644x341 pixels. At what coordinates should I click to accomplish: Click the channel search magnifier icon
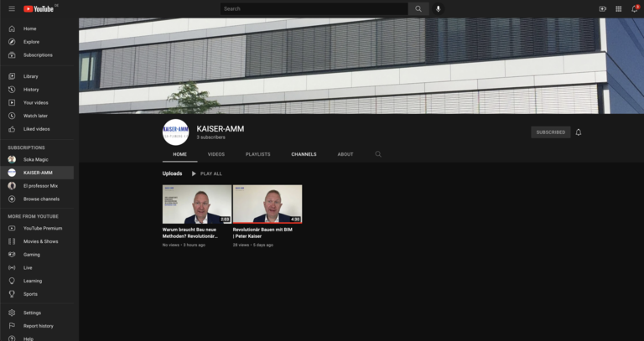(x=378, y=154)
